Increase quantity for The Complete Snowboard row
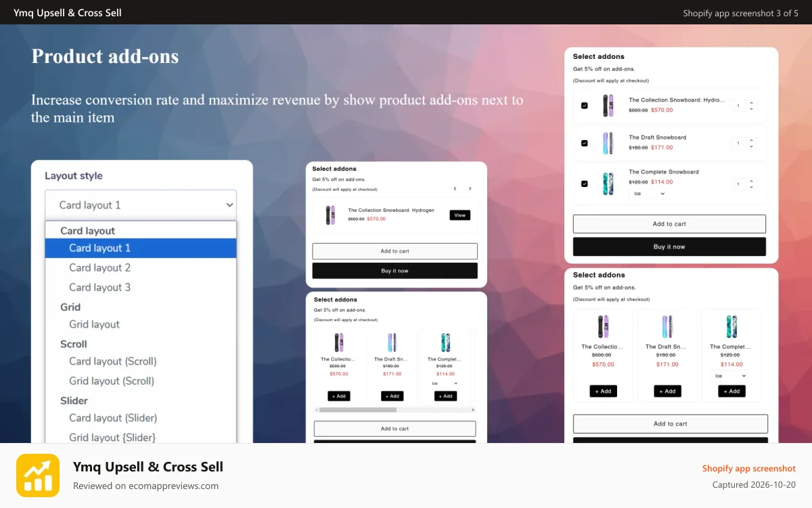Image resolution: width=812 pixels, height=508 pixels. [751, 181]
